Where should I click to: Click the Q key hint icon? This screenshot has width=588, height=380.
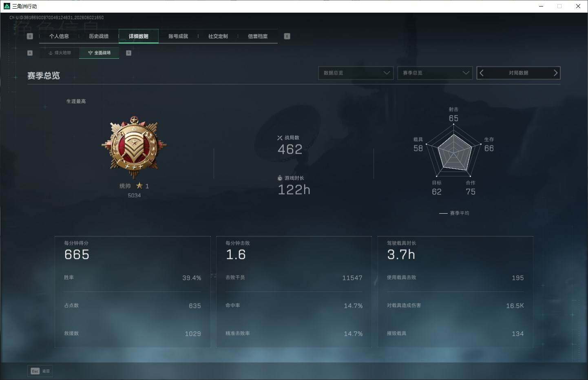point(30,36)
